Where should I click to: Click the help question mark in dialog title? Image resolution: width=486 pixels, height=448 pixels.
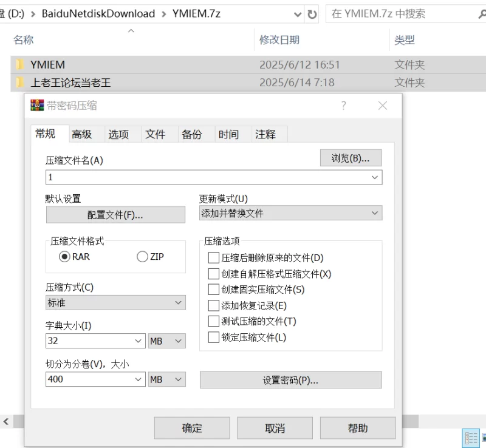[343, 106]
